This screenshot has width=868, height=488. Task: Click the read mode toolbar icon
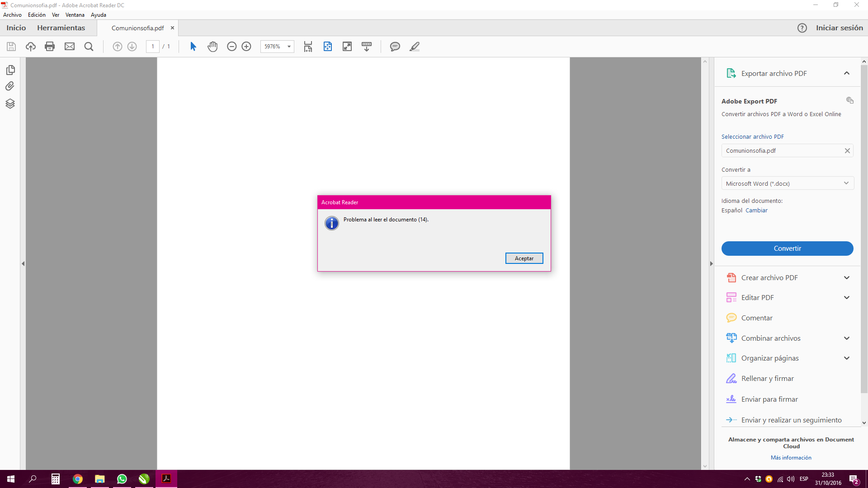coord(367,47)
